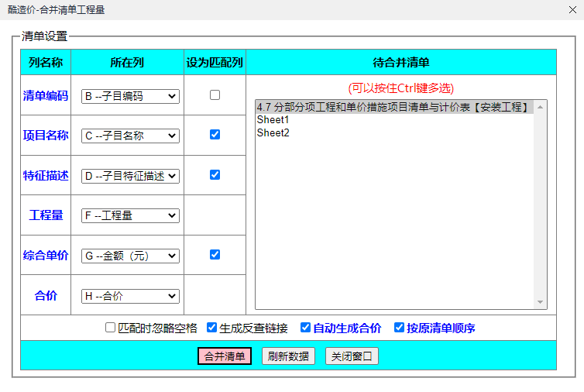Toggle 生成反查链接 checkbox
This screenshot has width=584, height=392.
212,328
